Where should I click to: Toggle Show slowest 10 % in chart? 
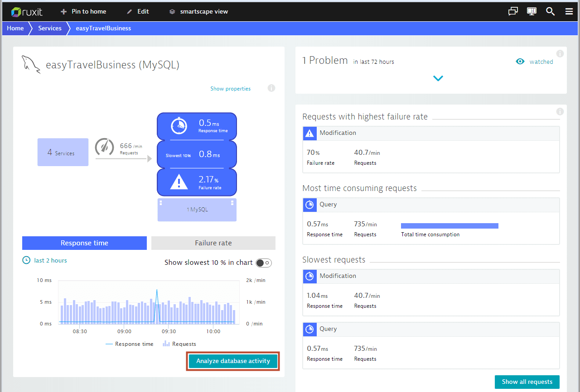coord(264,263)
